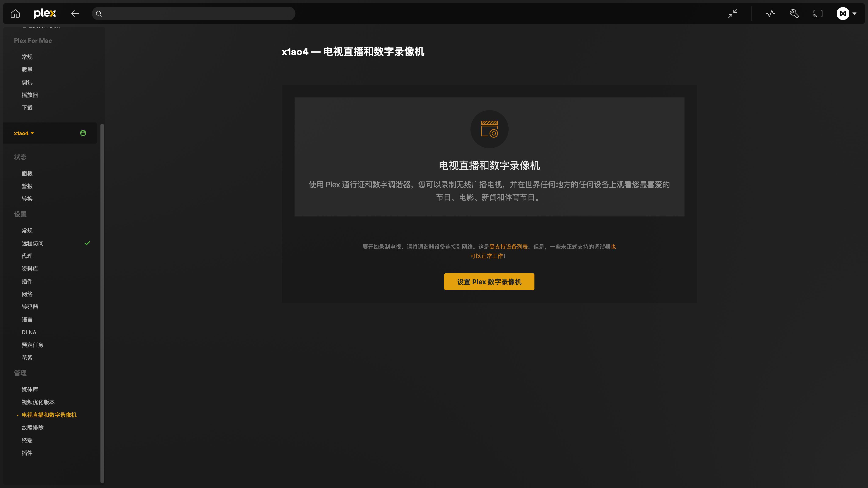Select the 远程访问 settings entry

click(x=32, y=243)
